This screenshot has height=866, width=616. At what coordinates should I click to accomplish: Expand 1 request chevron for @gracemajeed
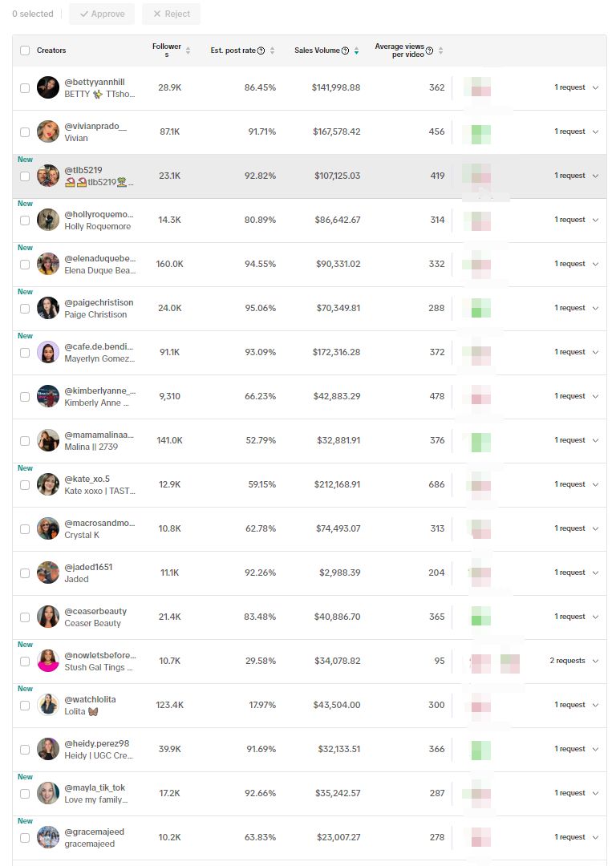(596, 837)
